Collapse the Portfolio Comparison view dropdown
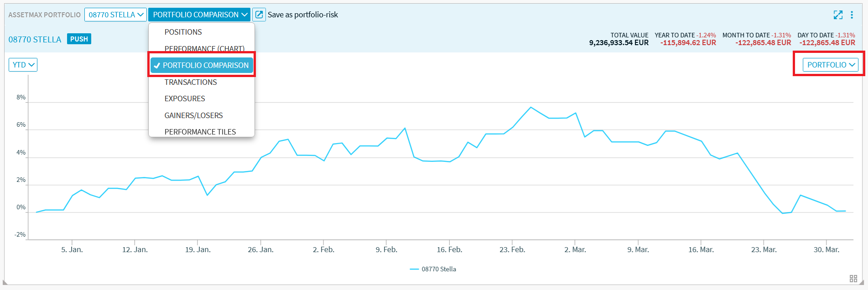 tap(199, 15)
